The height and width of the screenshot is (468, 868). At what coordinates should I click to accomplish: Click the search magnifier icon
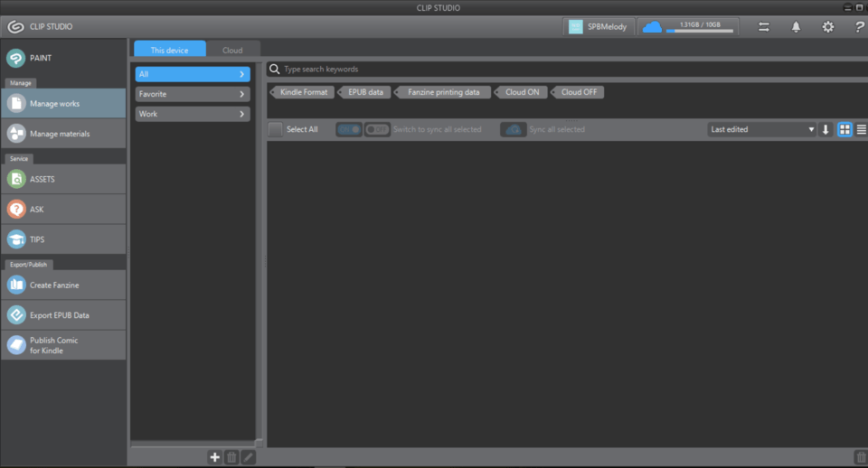point(275,70)
